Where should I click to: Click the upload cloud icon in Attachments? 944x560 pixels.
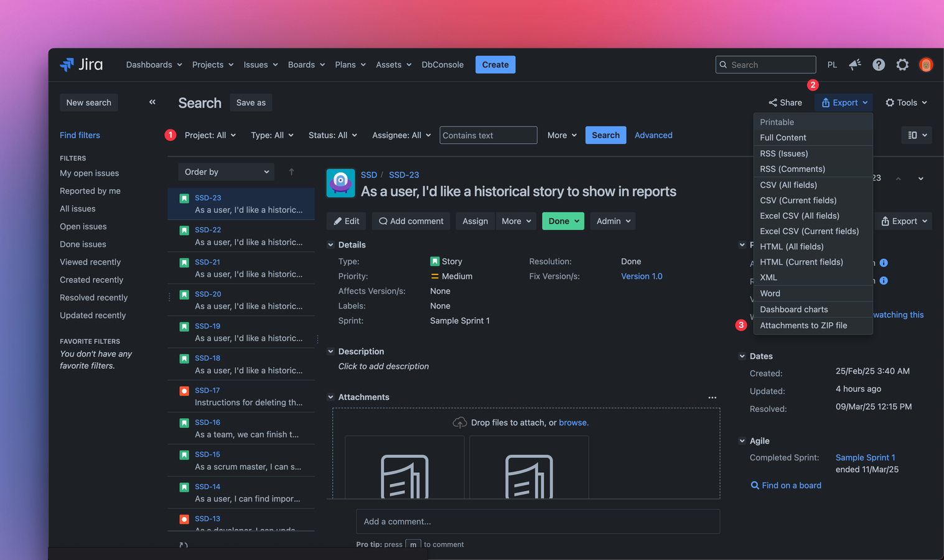point(459,422)
